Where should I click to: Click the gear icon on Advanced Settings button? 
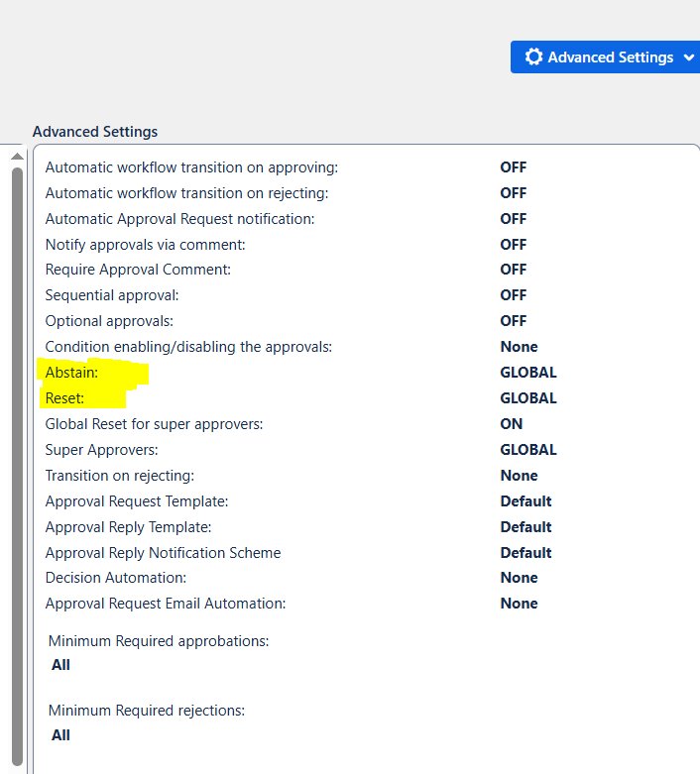click(x=533, y=57)
